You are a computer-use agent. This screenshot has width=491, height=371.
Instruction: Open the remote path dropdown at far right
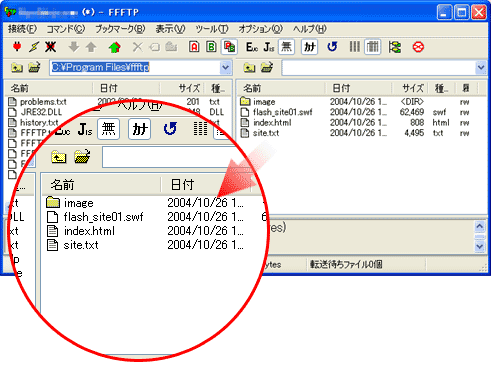pos(481,68)
